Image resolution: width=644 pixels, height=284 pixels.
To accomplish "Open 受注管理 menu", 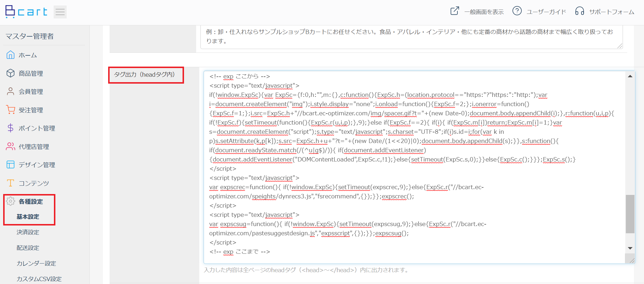I will [31, 110].
